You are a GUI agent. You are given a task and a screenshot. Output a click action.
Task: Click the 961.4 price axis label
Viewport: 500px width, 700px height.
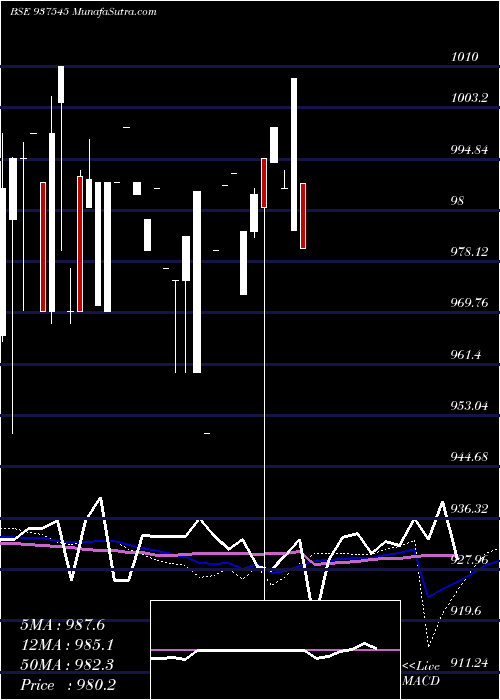(466, 355)
